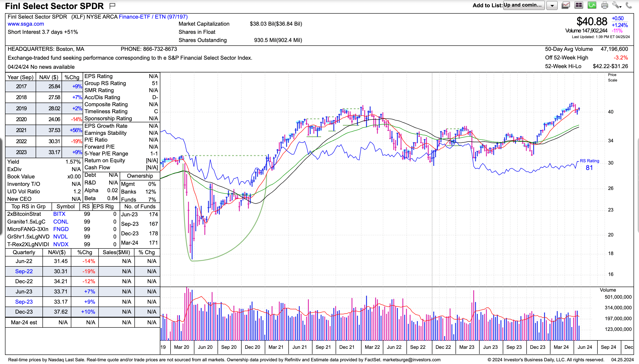The image size is (639, 364).
Task: Click the 2020 NAV value 24.06
Action: tap(54, 120)
